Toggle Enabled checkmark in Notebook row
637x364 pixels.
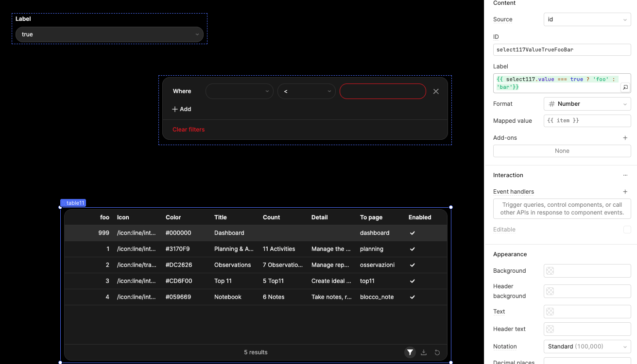[413, 297]
